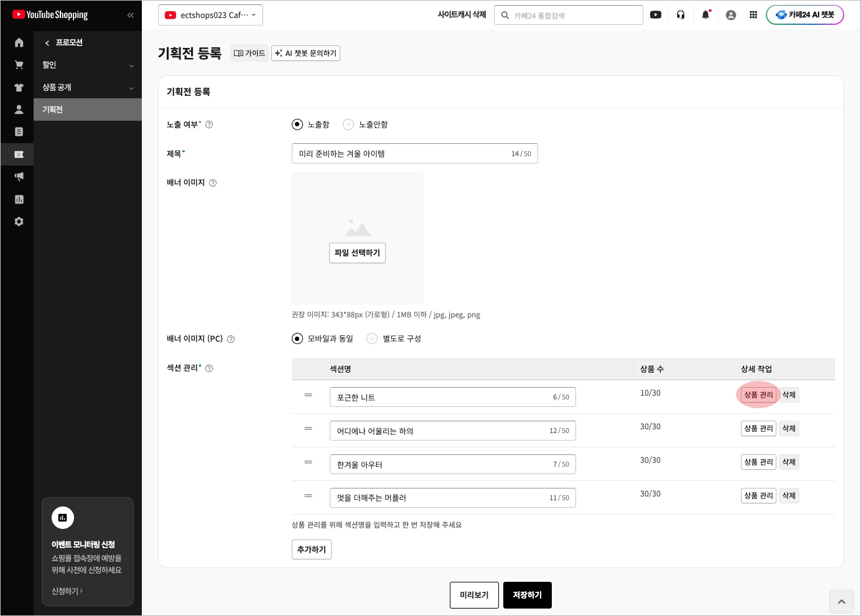Click the YouTube video icon in header
Image resolution: width=861 pixels, height=616 pixels.
[x=656, y=15]
